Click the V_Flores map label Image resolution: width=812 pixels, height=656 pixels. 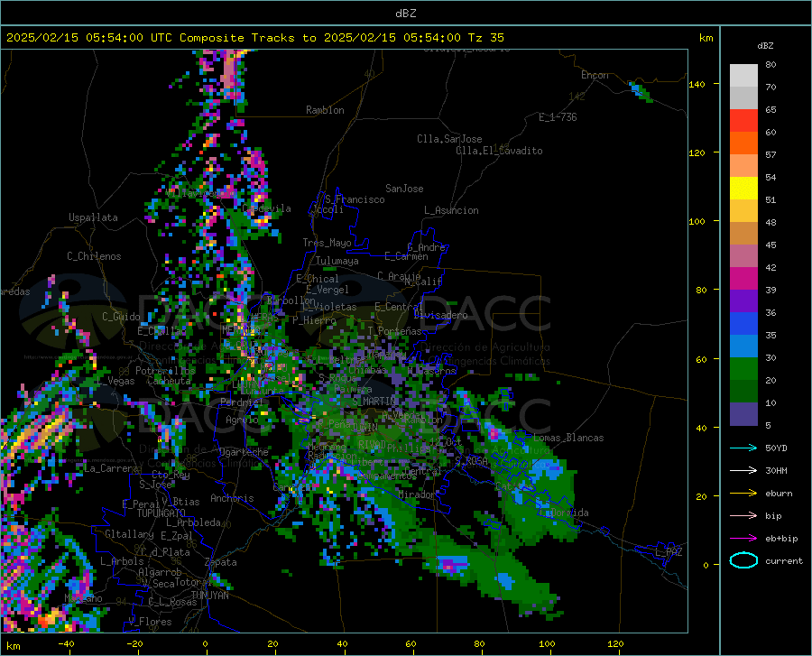coord(150,622)
